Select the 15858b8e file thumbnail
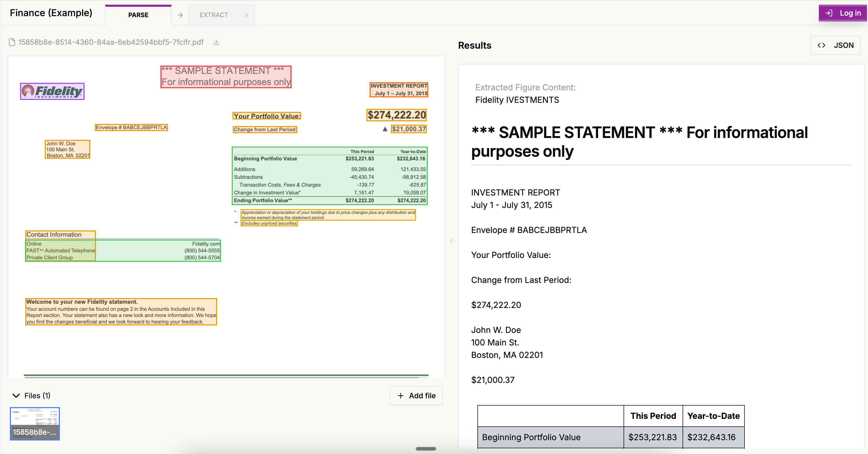The width and height of the screenshot is (868, 454). [35, 424]
